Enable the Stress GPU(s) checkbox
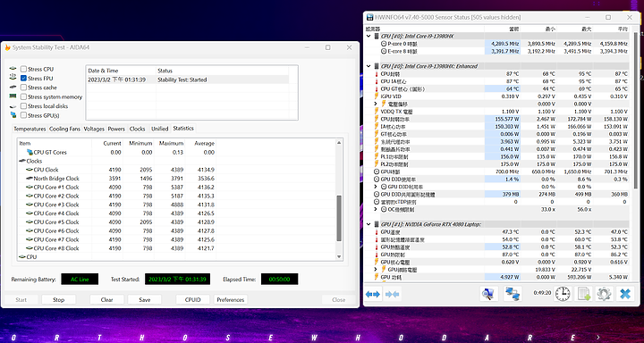 (x=24, y=115)
